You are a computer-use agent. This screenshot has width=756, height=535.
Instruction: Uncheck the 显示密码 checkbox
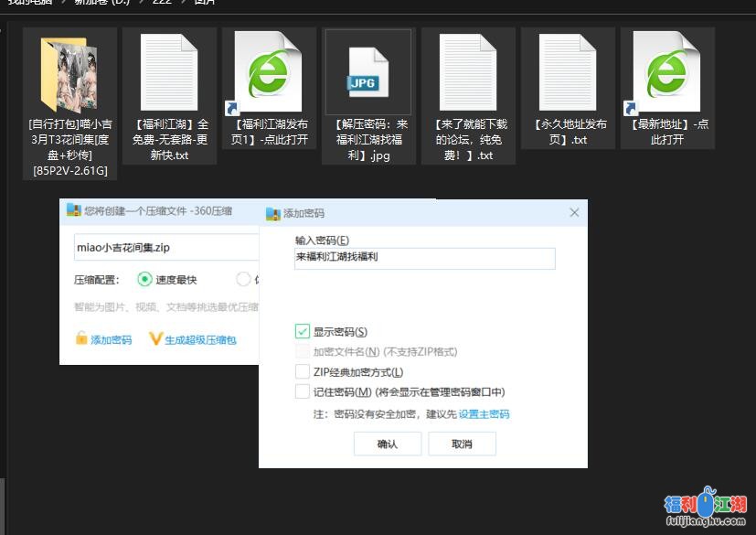303,332
